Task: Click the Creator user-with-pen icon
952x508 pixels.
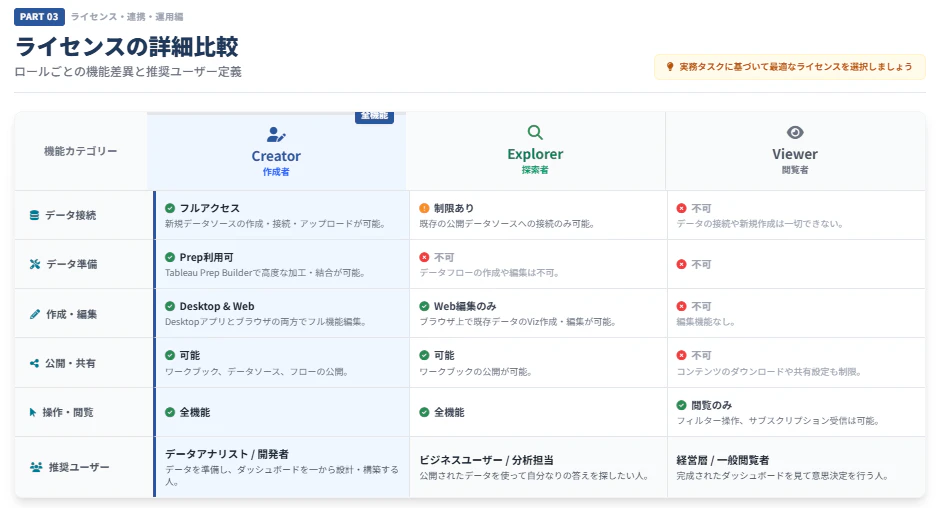Action: click(x=276, y=134)
